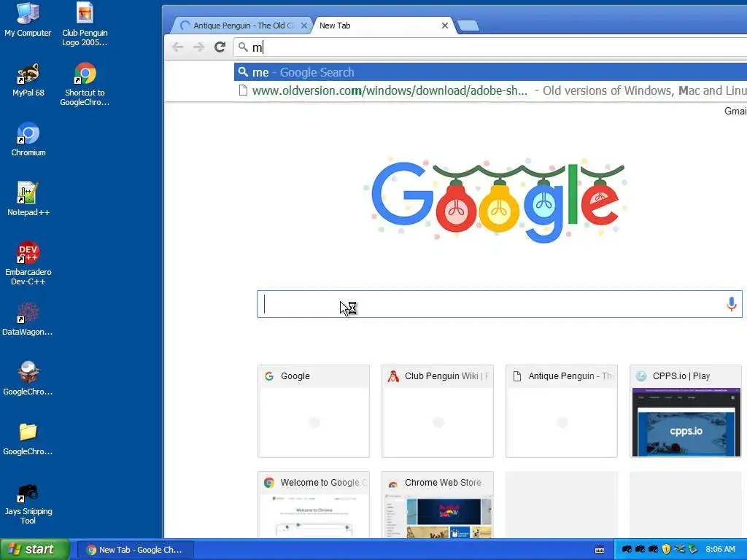This screenshot has width=747, height=560.
Task: Open the on-screen keyboard taskbar icon
Action: coord(600,550)
